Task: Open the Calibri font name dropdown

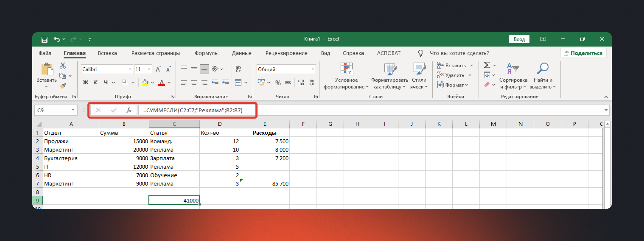Action: 130,69
